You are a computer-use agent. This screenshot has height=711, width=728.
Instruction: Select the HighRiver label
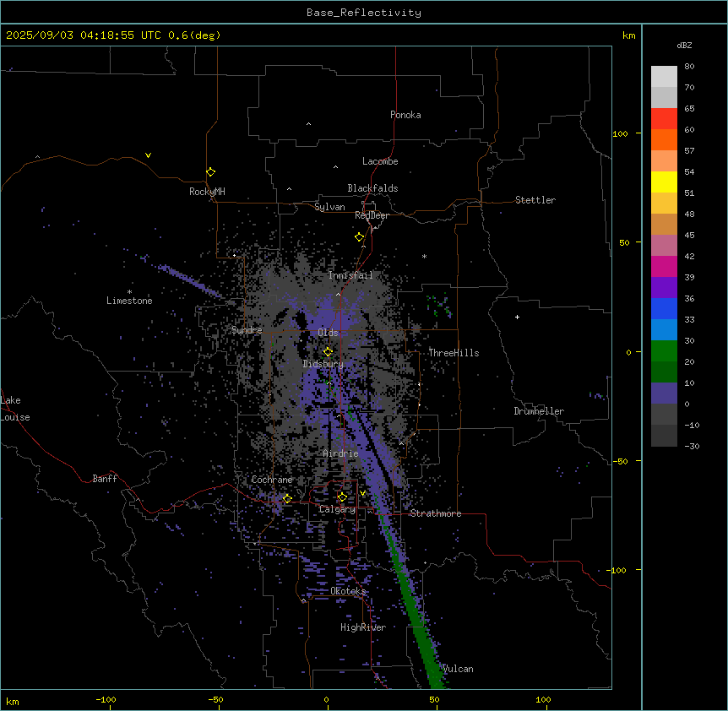pos(363,627)
